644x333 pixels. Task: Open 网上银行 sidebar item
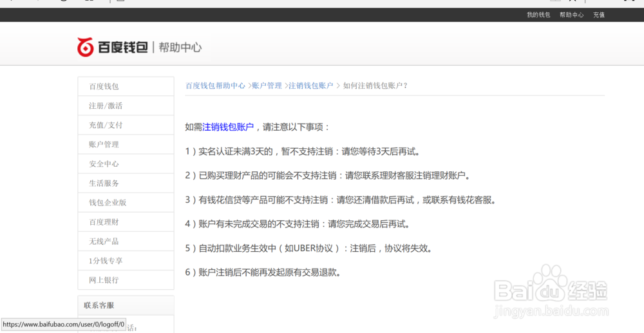click(x=126, y=280)
